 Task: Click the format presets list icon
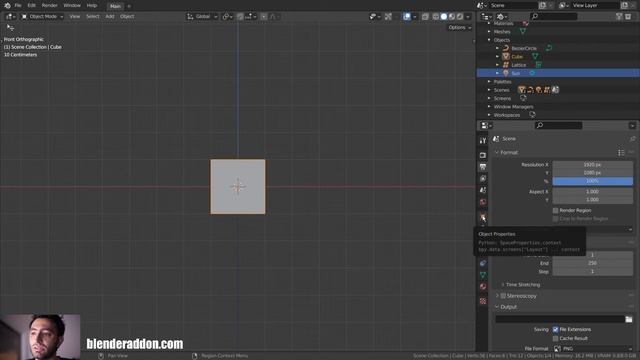pyautogui.click(x=621, y=153)
